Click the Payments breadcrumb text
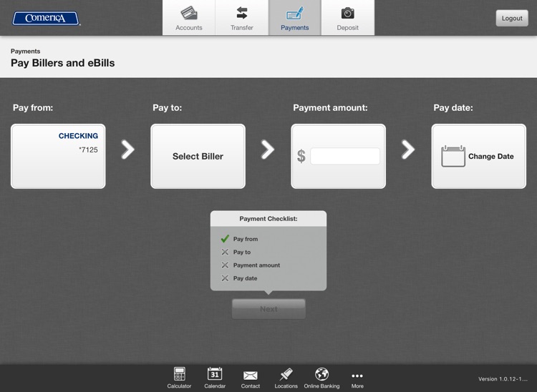Screen dimensions: 537x392 click(25, 51)
